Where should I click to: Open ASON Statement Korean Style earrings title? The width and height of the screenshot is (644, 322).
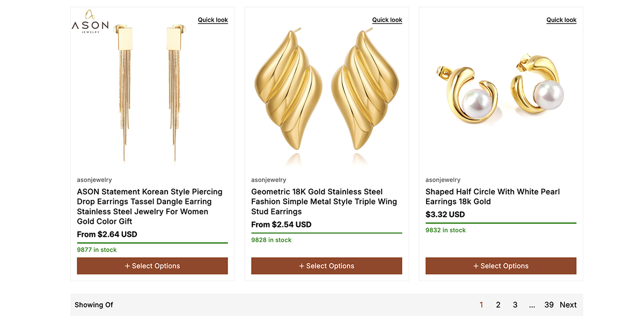pyautogui.click(x=150, y=206)
